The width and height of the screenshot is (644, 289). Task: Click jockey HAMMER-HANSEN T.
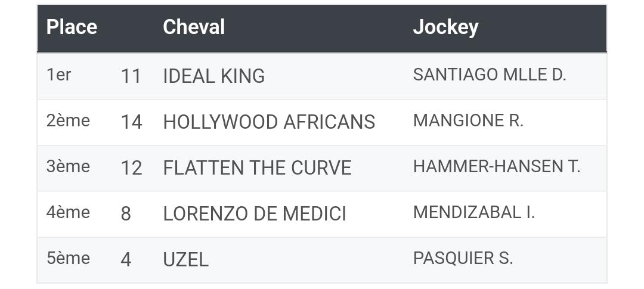pos(497,167)
